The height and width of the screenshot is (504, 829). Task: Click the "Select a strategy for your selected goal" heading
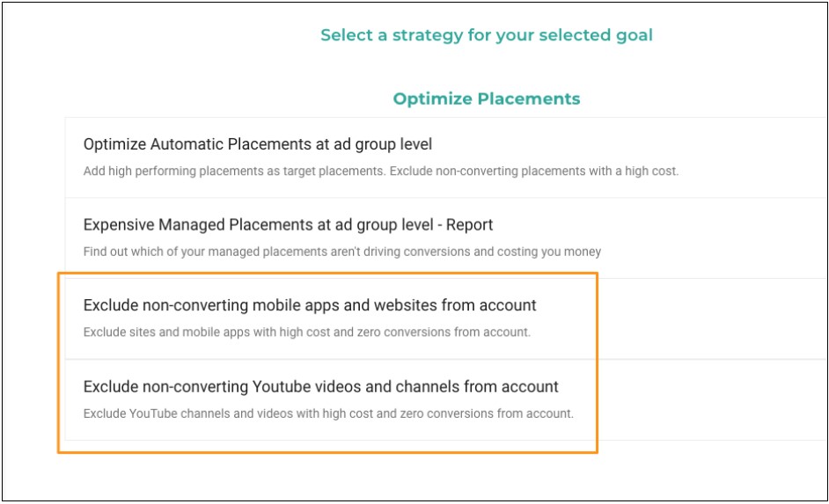point(486,36)
